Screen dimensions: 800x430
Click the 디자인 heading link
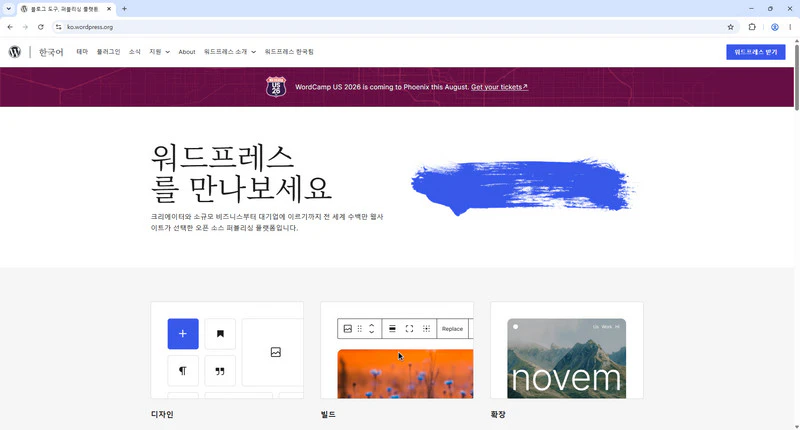coord(162,414)
